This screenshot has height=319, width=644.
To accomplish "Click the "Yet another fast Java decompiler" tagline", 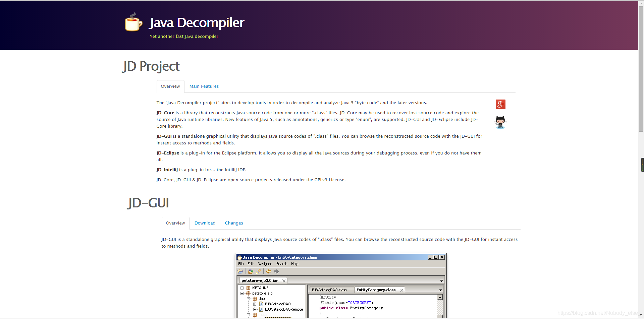I will pyautogui.click(x=184, y=36).
